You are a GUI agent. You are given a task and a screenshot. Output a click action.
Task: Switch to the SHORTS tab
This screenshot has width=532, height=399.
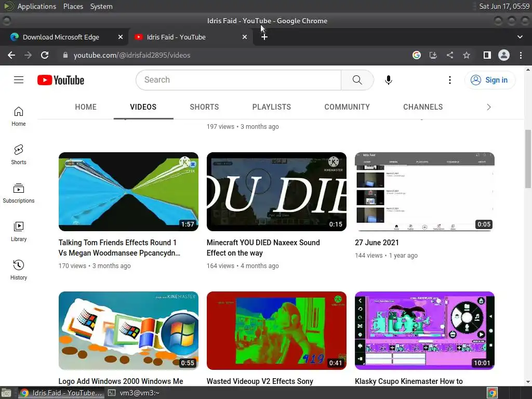coord(204,107)
